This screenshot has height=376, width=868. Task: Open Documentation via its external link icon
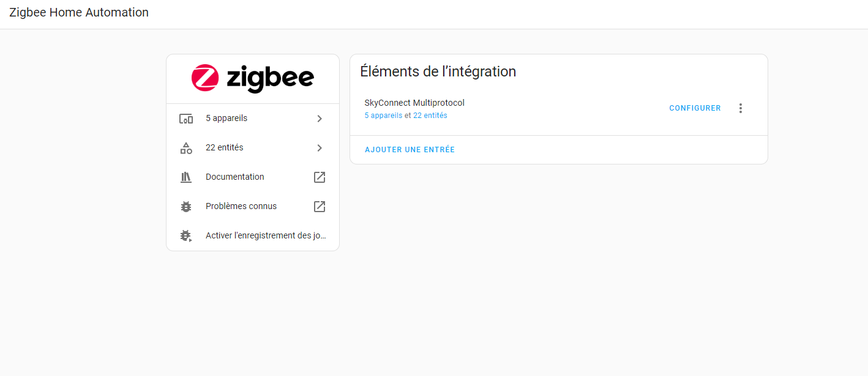click(319, 177)
